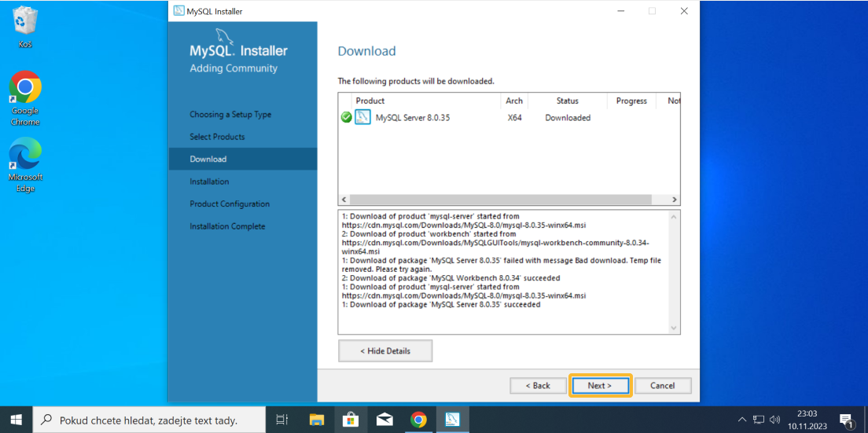Open Microsoft Store from taskbar
Screen dimensions: 868x433
click(350, 420)
